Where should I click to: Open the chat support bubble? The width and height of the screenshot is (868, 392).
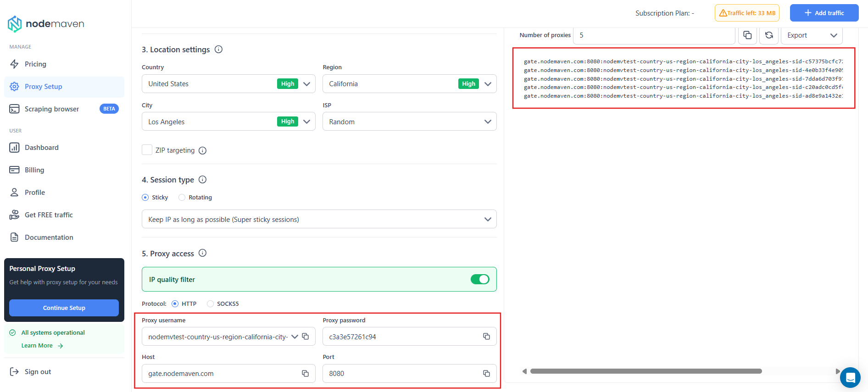850,378
